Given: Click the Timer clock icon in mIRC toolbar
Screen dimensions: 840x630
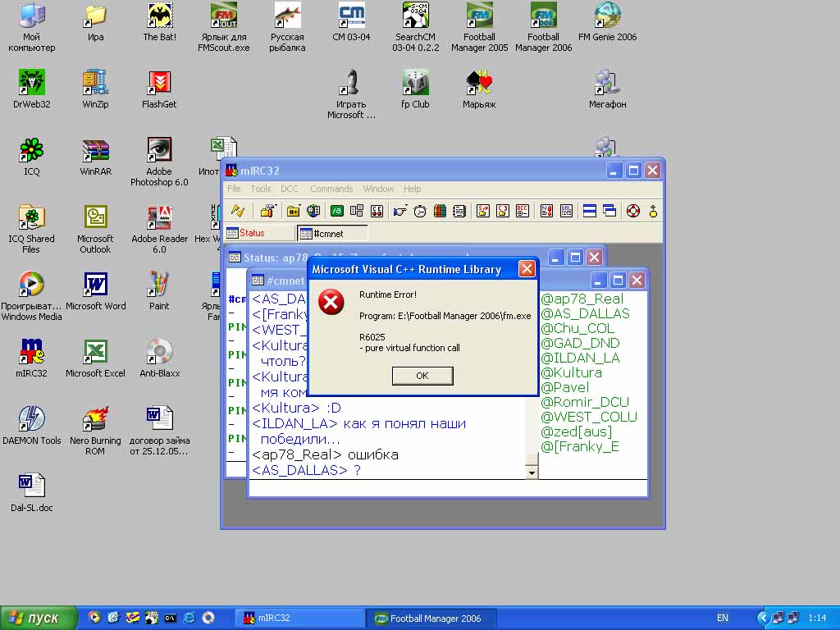Looking at the screenshot, I should click(419, 211).
